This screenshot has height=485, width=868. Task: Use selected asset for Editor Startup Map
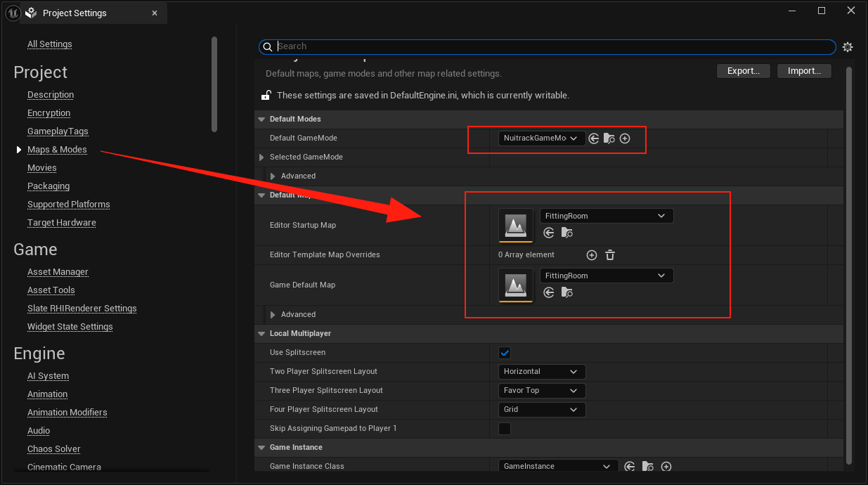(x=549, y=233)
